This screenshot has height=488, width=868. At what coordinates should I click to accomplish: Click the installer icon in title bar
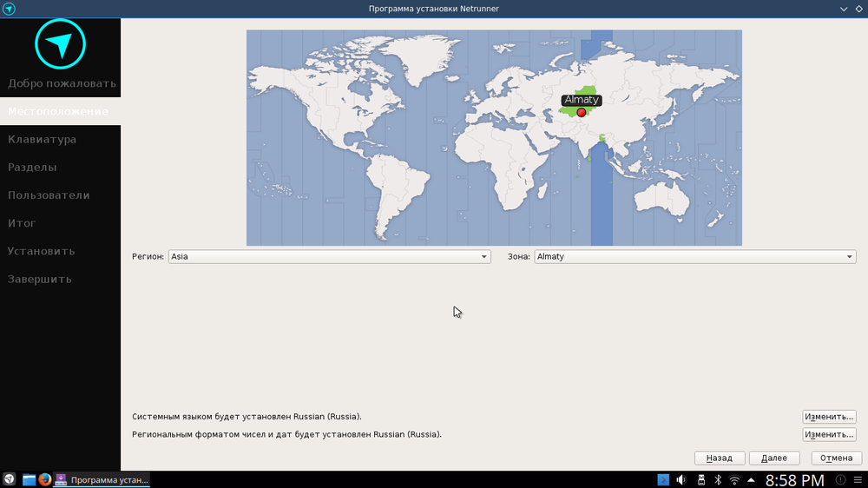point(9,9)
